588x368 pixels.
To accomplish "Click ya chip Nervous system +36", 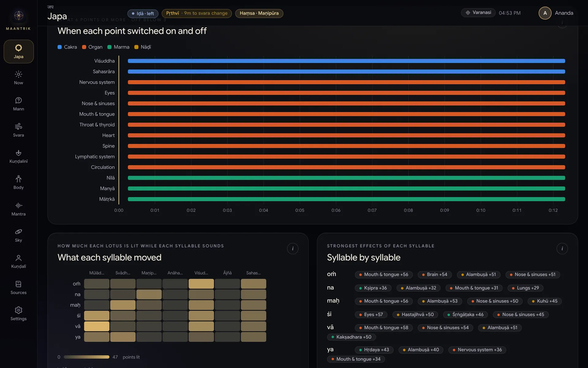I will pyautogui.click(x=477, y=350).
